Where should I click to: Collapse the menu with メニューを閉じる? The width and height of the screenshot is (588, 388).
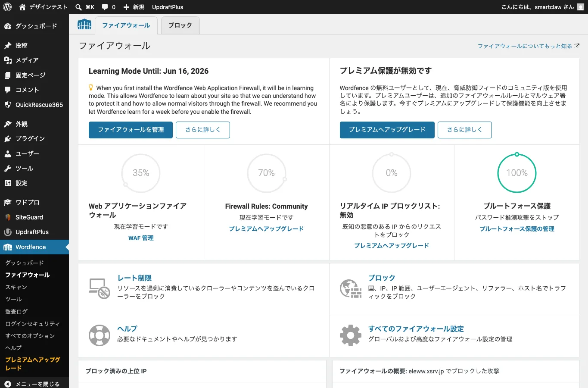pyautogui.click(x=34, y=384)
